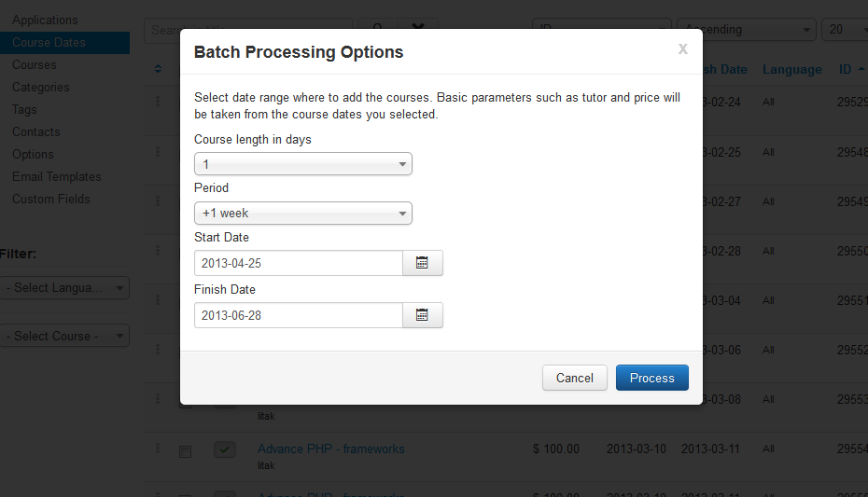
Task: Open the Finish Date calendar picker
Action: [422, 315]
